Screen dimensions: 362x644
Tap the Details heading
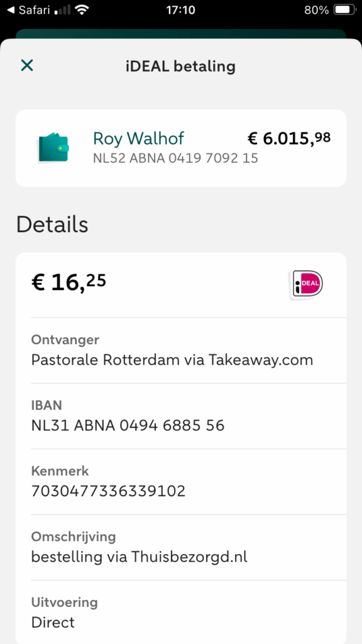tap(52, 225)
